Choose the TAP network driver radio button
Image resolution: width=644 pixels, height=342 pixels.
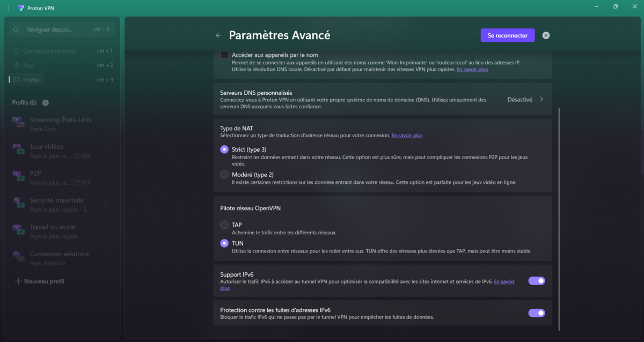(224, 225)
